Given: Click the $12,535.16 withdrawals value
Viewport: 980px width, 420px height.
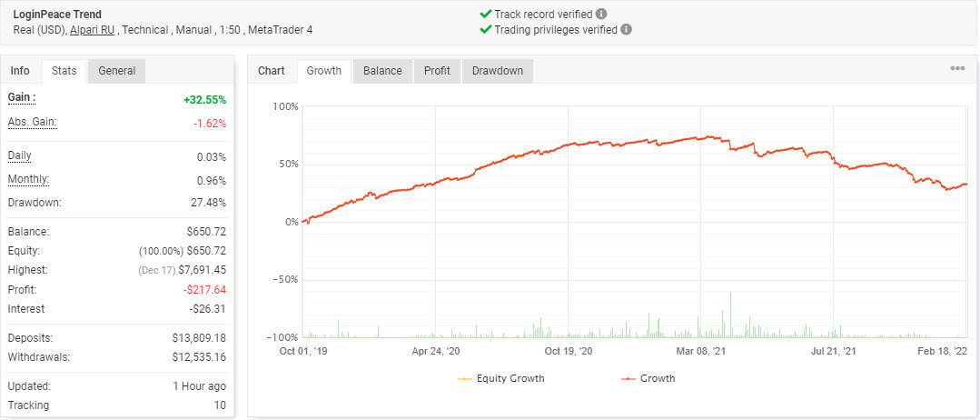Looking at the screenshot, I should tap(200, 357).
